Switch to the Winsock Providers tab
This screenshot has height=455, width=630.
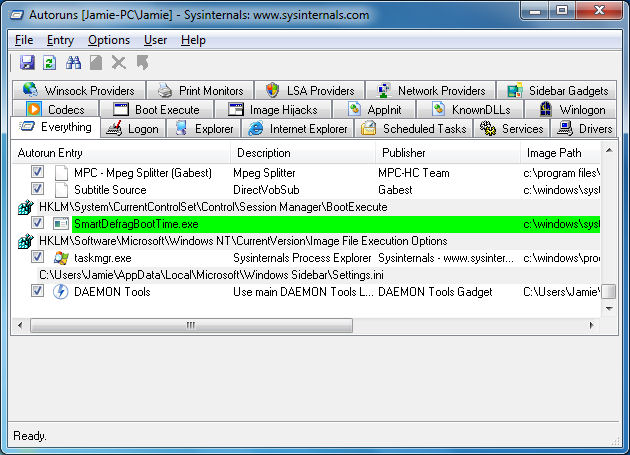point(79,90)
